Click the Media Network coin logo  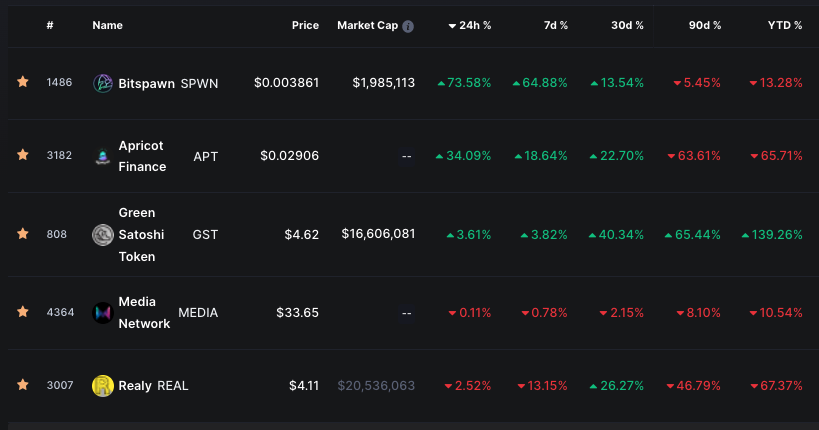(x=103, y=312)
